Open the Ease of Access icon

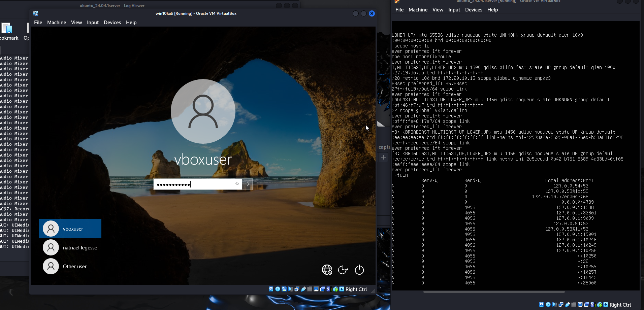coord(343,270)
